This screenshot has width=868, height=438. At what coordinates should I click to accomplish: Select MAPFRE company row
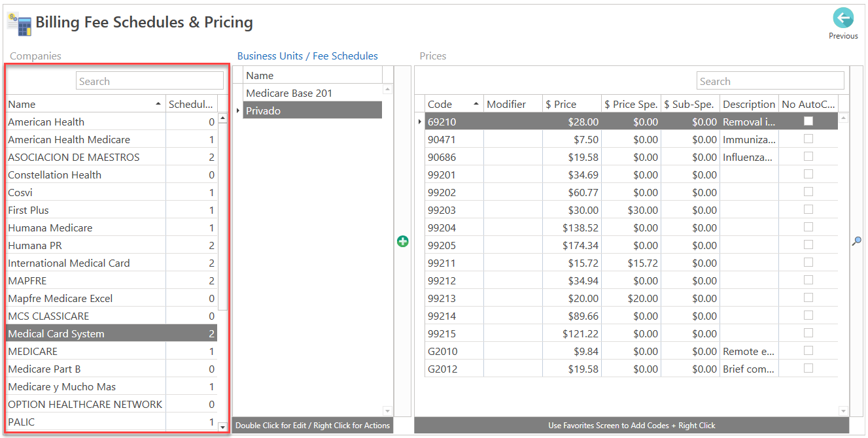pos(111,280)
